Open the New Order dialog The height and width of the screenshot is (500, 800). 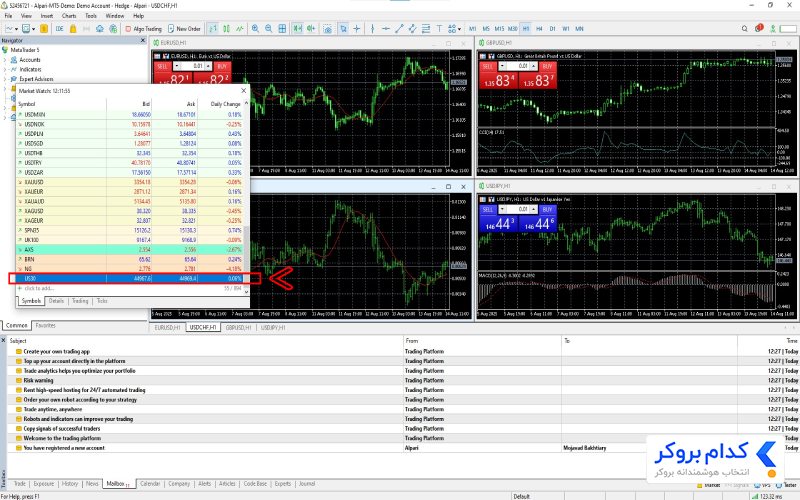[184, 29]
